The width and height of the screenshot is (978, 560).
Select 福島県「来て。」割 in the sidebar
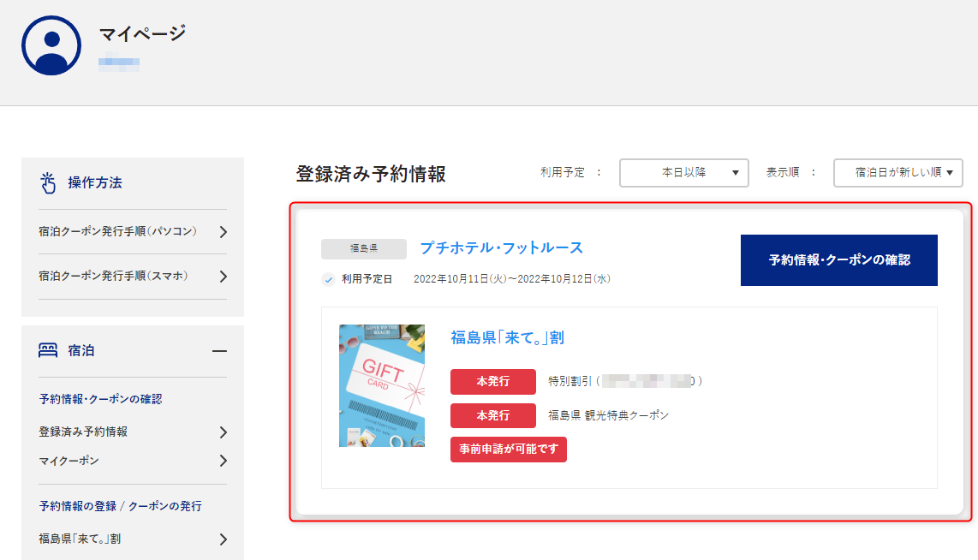point(80,539)
